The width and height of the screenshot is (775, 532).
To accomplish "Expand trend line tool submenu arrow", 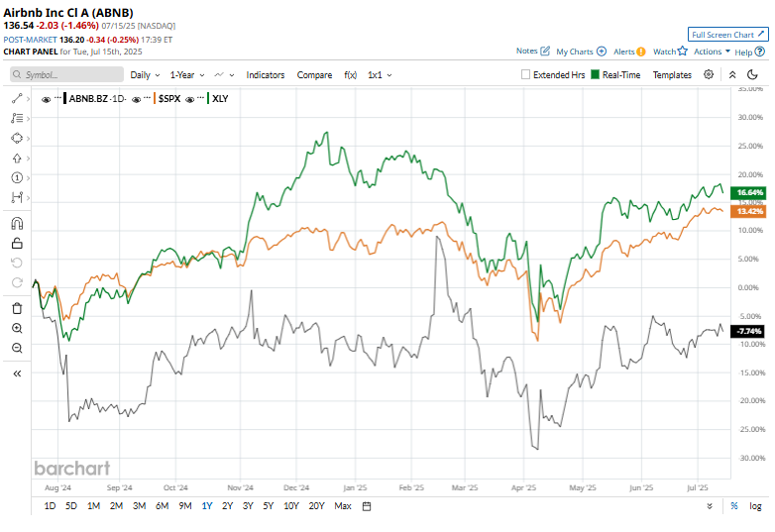I will [28, 99].
